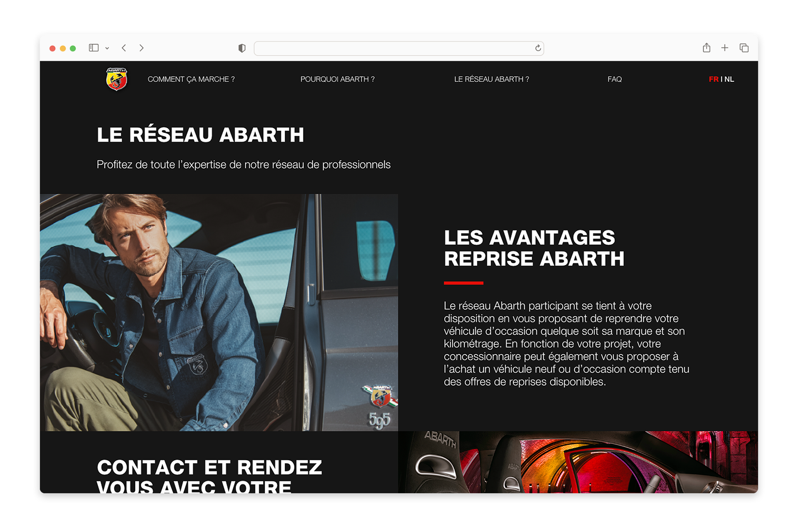Click the privacy shield icon

[242, 48]
